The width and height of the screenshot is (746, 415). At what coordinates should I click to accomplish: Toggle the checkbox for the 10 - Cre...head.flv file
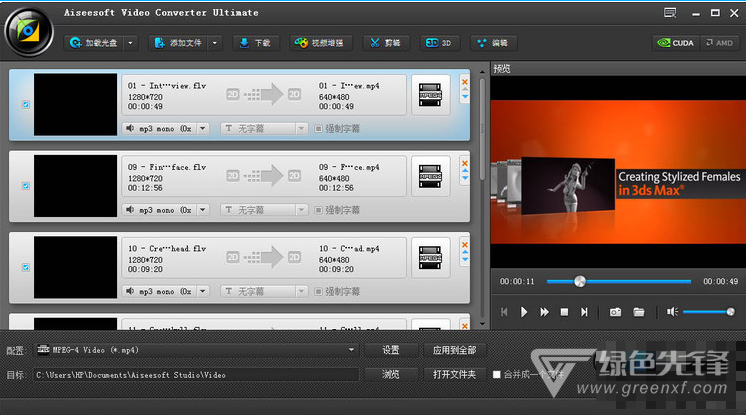(25, 267)
